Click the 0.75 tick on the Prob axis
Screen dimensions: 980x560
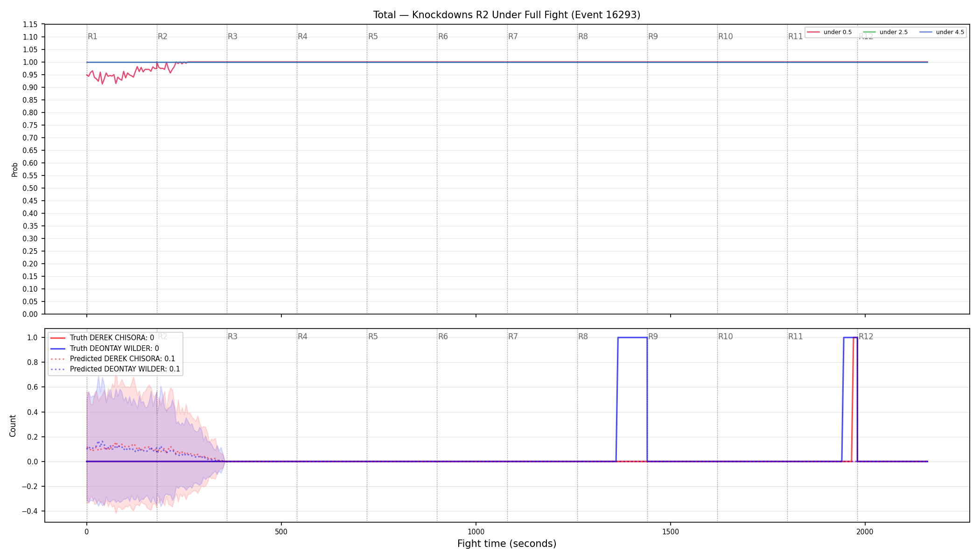30,125
